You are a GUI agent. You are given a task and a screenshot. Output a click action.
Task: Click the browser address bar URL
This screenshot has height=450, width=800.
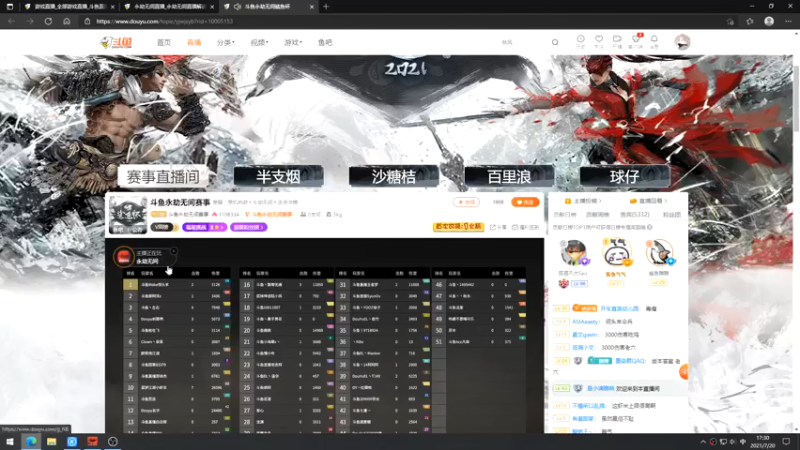click(x=165, y=21)
